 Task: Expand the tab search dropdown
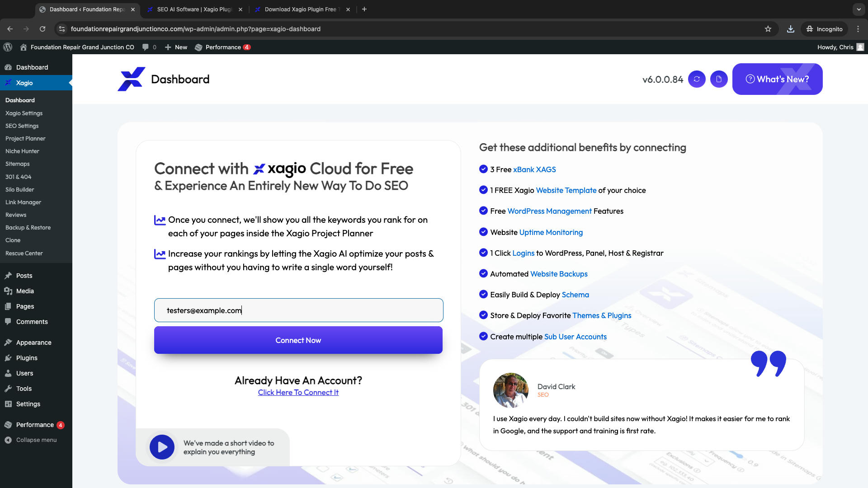coord(859,9)
